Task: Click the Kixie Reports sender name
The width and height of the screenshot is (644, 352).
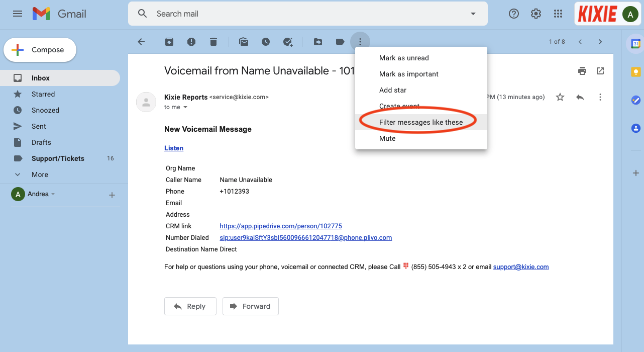Action: pyautogui.click(x=186, y=97)
